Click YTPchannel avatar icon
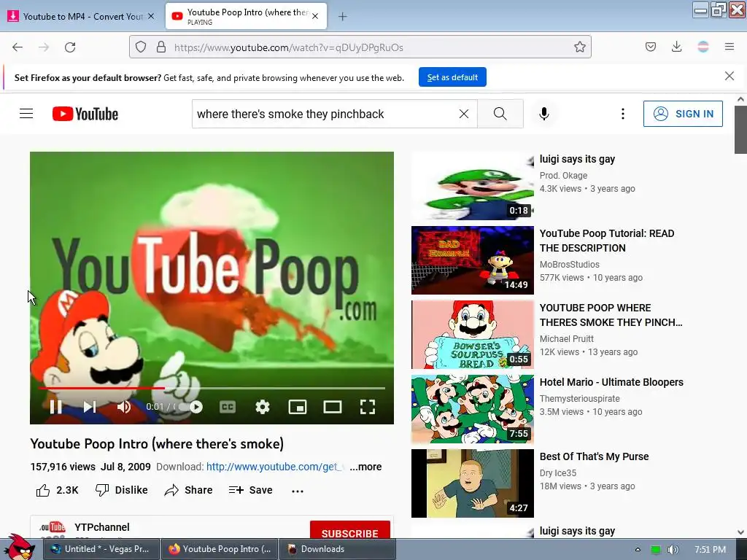This screenshot has height=560, width=747. [x=52, y=529]
